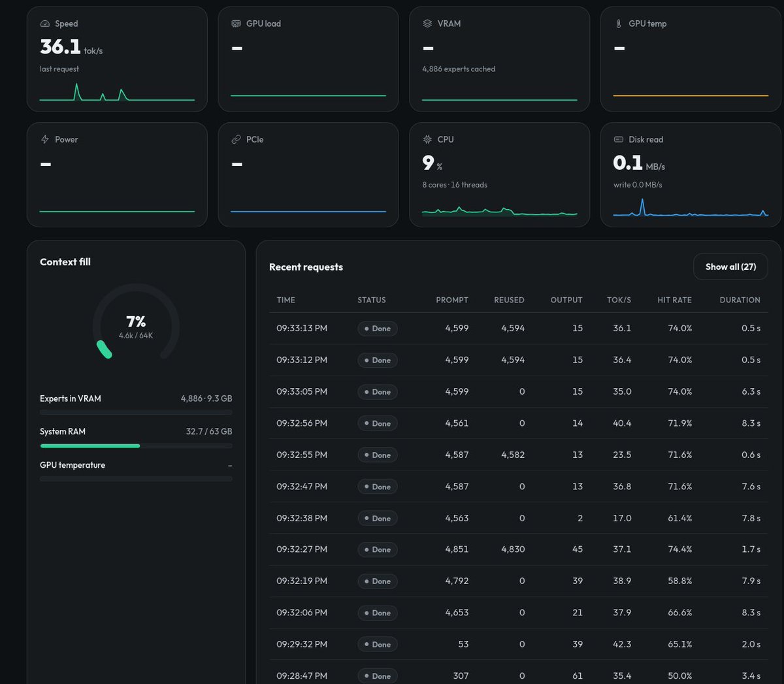The image size is (784, 684).
Task: Sort by the HIT RATE column header
Action: coord(674,300)
